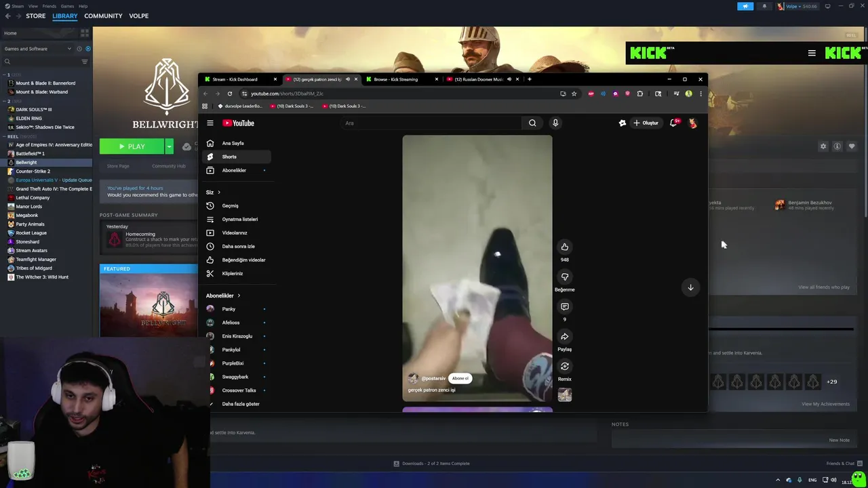This screenshot has height=488, width=868.
Task: Click the YouTube search magnifier button
Action: (x=532, y=123)
